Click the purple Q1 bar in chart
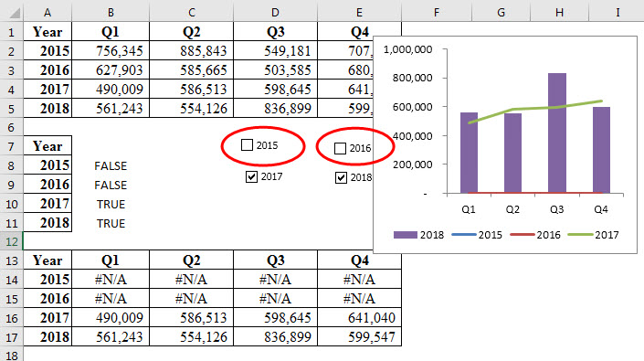The height and width of the screenshot is (361, 644). coord(469,153)
